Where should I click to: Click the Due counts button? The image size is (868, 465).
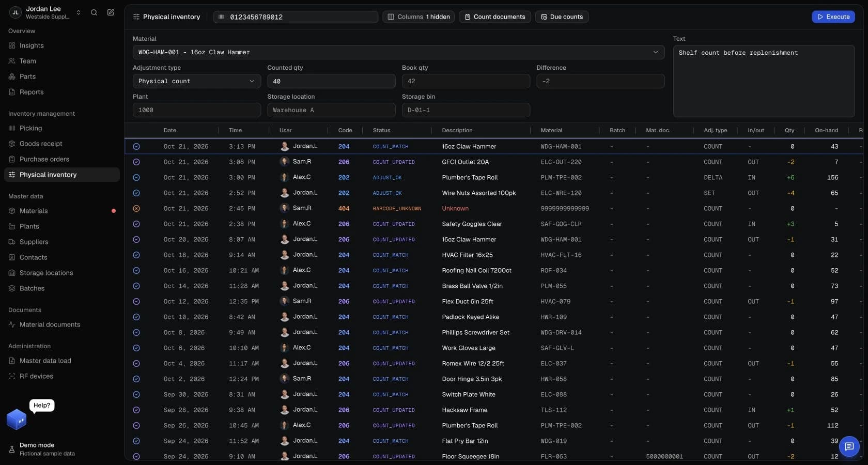[562, 17]
